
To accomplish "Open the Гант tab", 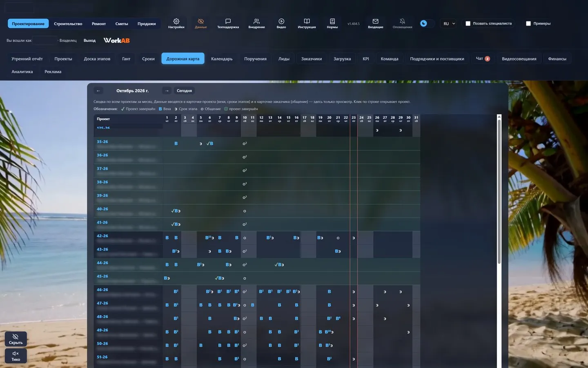I will point(126,58).
